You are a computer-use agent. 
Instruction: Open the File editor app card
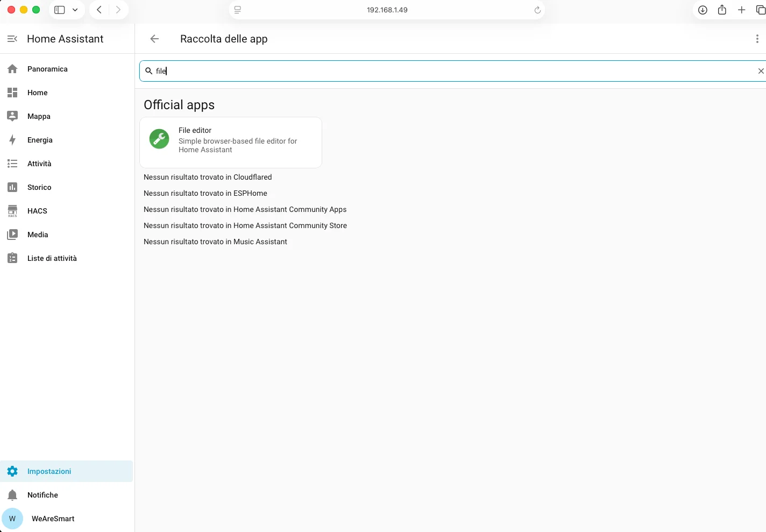click(231, 143)
